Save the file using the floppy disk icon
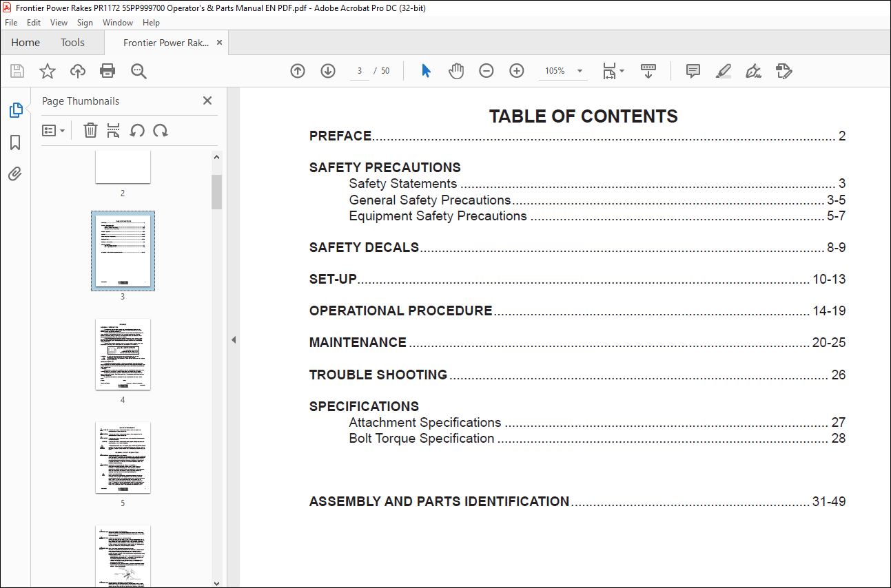Image resolution: width=891 pixels, height=588 pixels. coord(17,71)
